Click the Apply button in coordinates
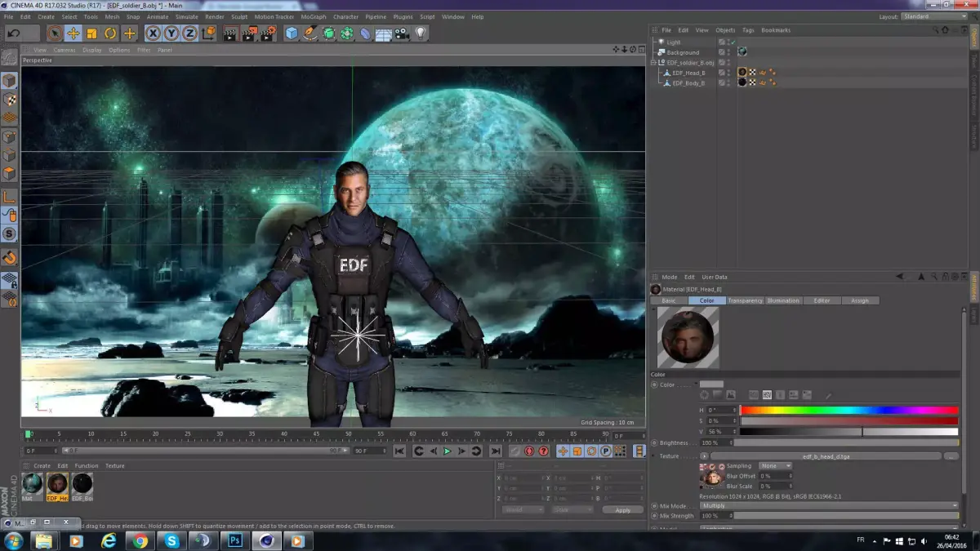Screen dimensions: 980x551 pyautogui.click(x=623, y=509)
